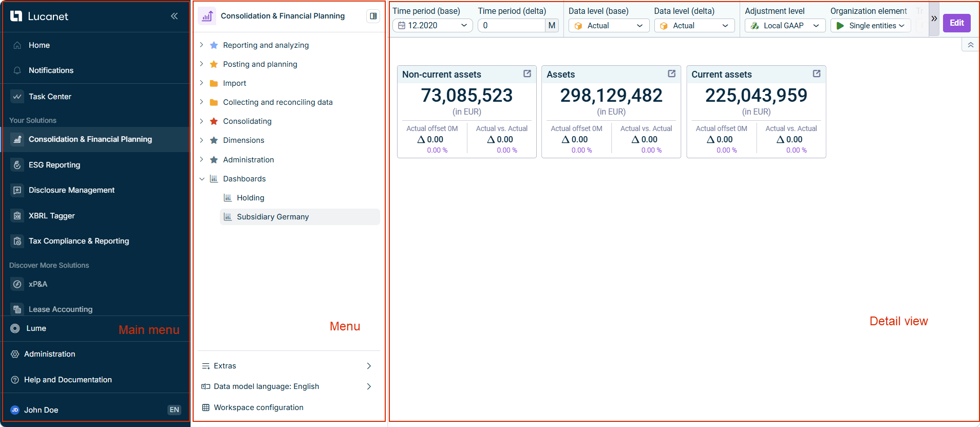
Task: Open Non-current assets card in new view
Action: [x=527, y=73]
